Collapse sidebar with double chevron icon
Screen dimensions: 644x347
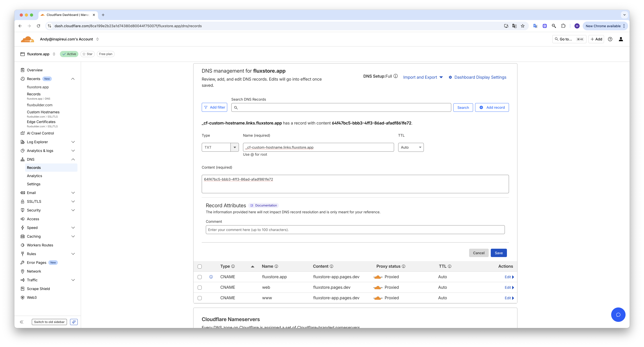coord(22,322)
